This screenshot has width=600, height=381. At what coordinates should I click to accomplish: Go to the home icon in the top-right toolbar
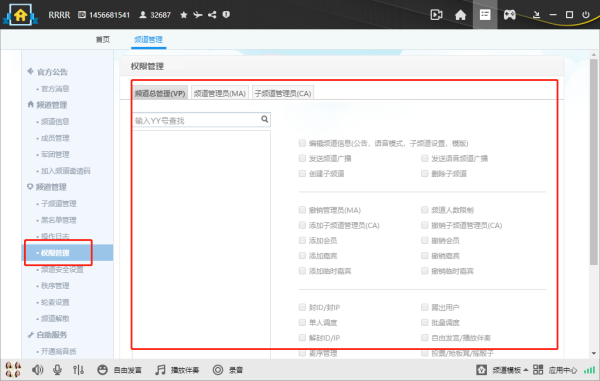(x=460, y=15)
